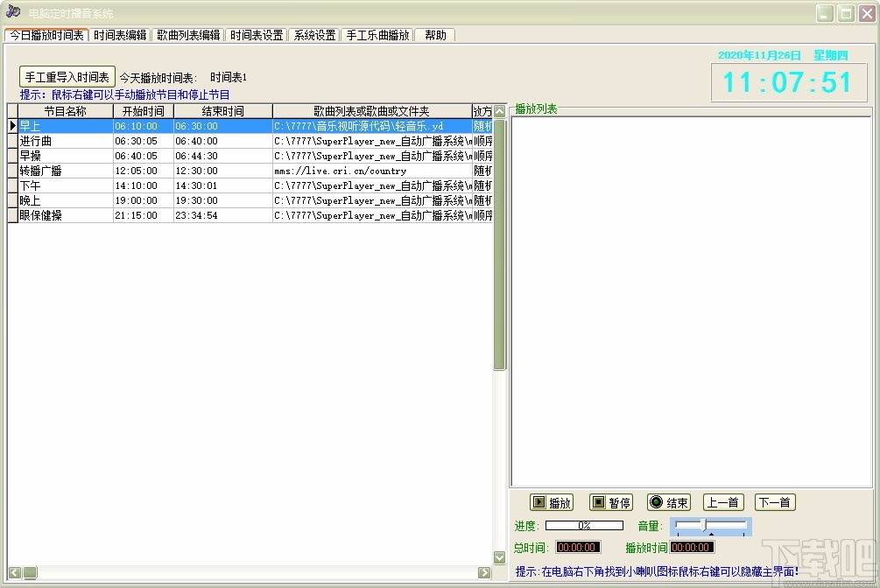This screenshot has height=588, width=880.
Task: Click the music note app icon in title bar
Action: [11, 12]
